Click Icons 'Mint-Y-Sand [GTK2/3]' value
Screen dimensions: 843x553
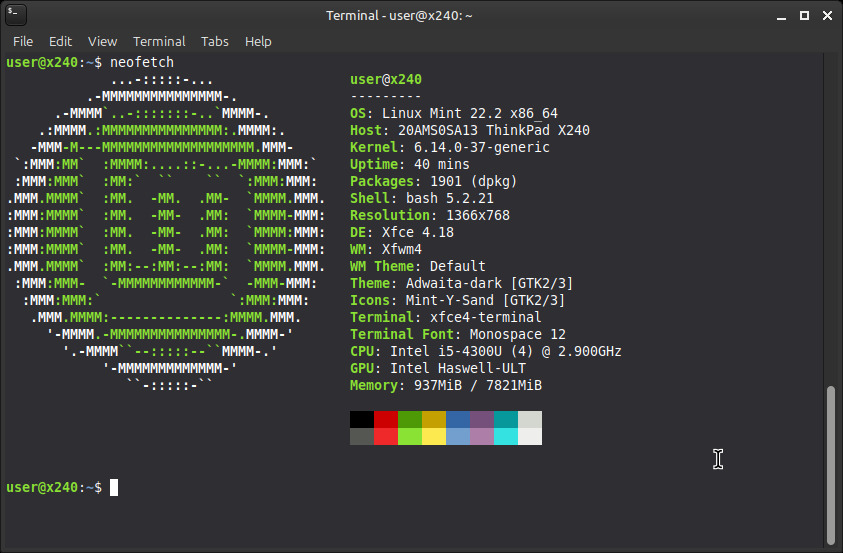485,300
